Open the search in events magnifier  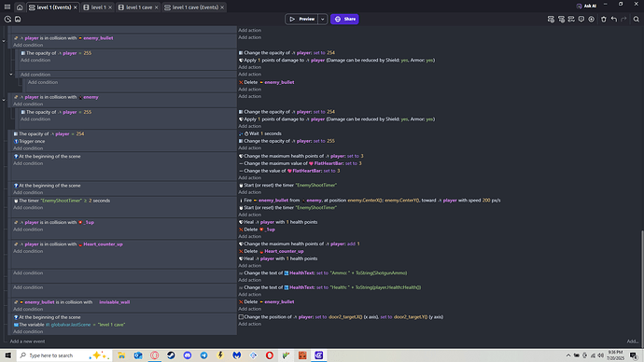(637, 19)
